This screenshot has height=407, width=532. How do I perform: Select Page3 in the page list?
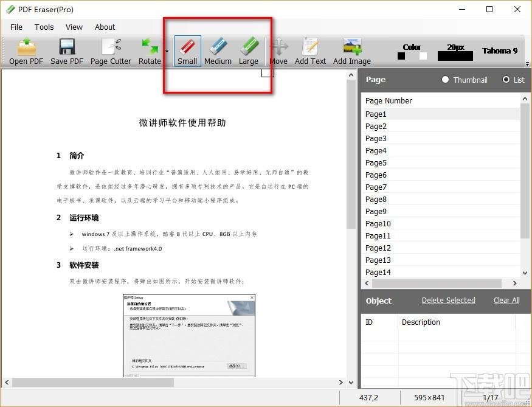(442, 139)
